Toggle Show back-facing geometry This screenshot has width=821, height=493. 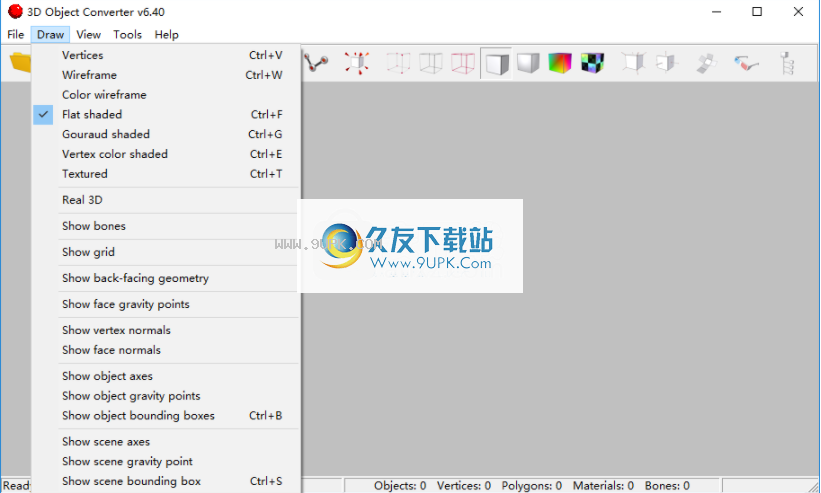click(166, 278)
